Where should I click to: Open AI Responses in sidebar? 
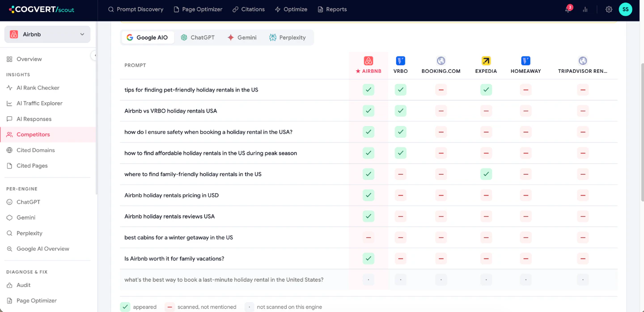click(x=47, y=119)
